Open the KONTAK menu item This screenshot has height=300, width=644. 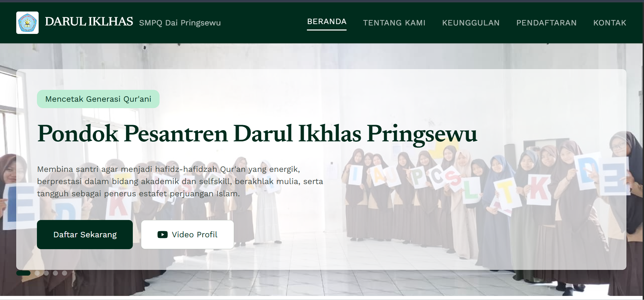point(609,23)
